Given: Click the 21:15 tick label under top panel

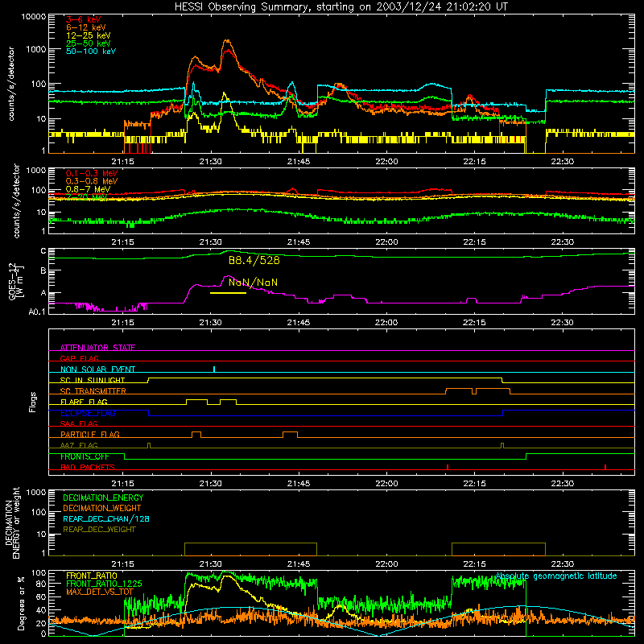Looking at the screenshot, I should (122, 162).
